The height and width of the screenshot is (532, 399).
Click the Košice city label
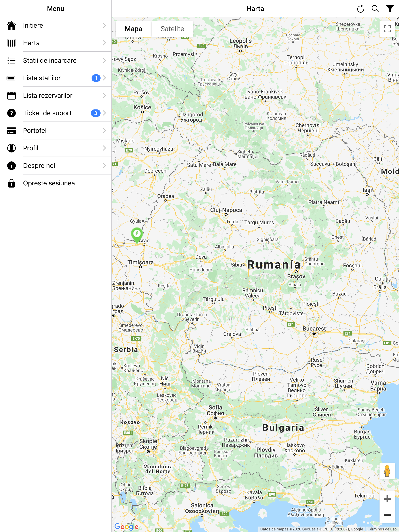pyautogui.click(x=142, y=107)
